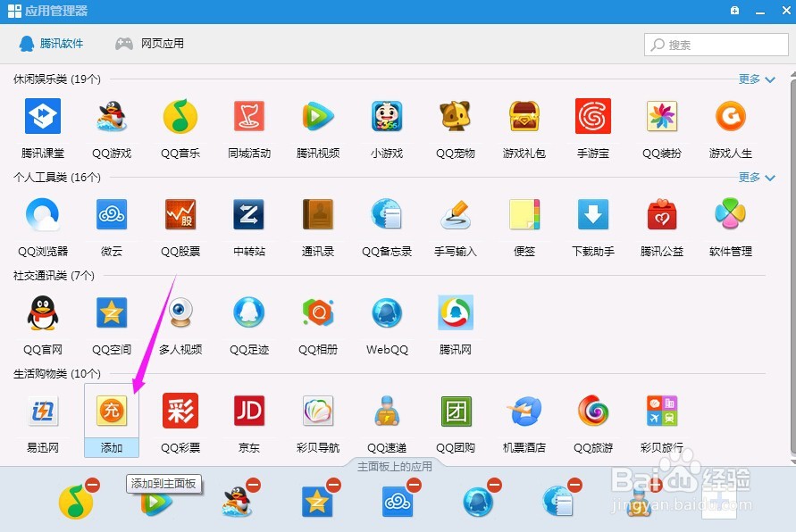Select the QQ空间 star in the bottom panel bar
Screen dimensions: 796x532
tap(317, 502)
